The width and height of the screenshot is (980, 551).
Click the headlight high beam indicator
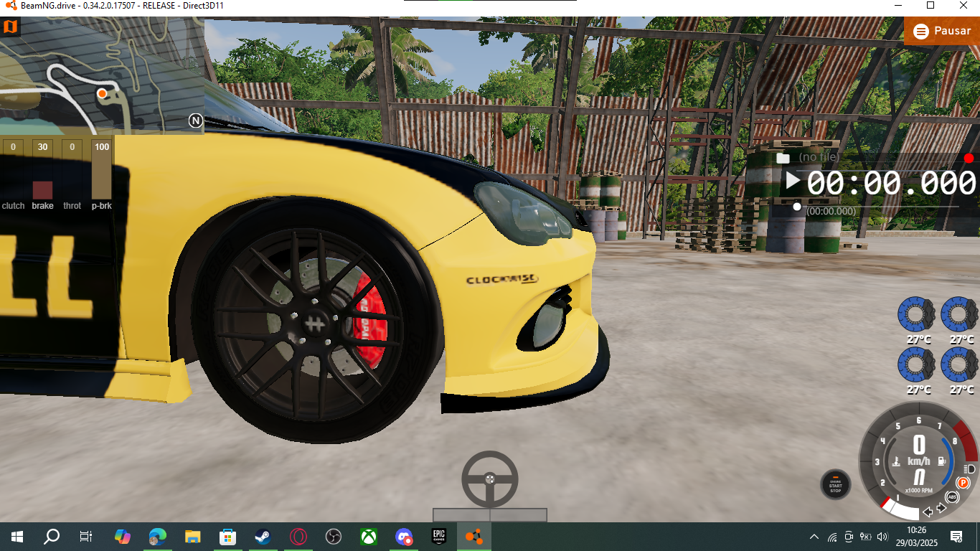coord(969,468)
